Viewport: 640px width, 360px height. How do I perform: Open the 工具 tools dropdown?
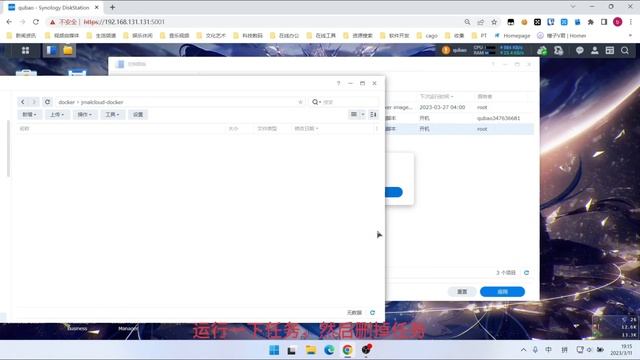click(x=112, y=115)
